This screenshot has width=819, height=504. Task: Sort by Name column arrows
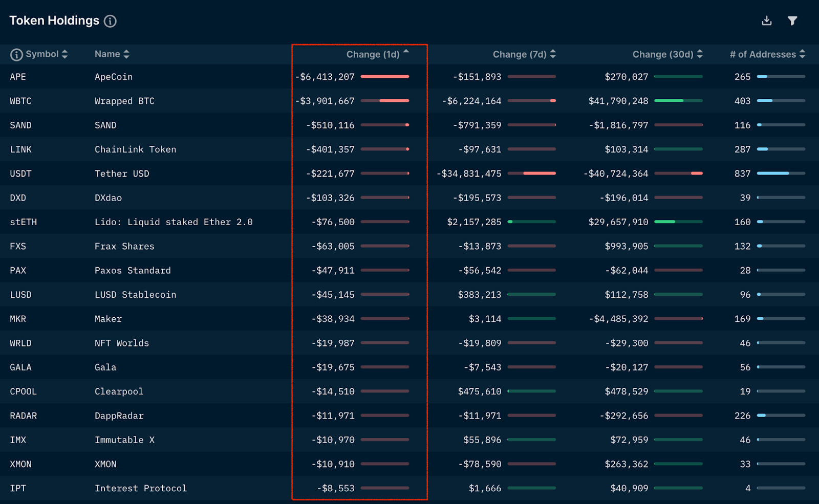(x=126, y=54)
